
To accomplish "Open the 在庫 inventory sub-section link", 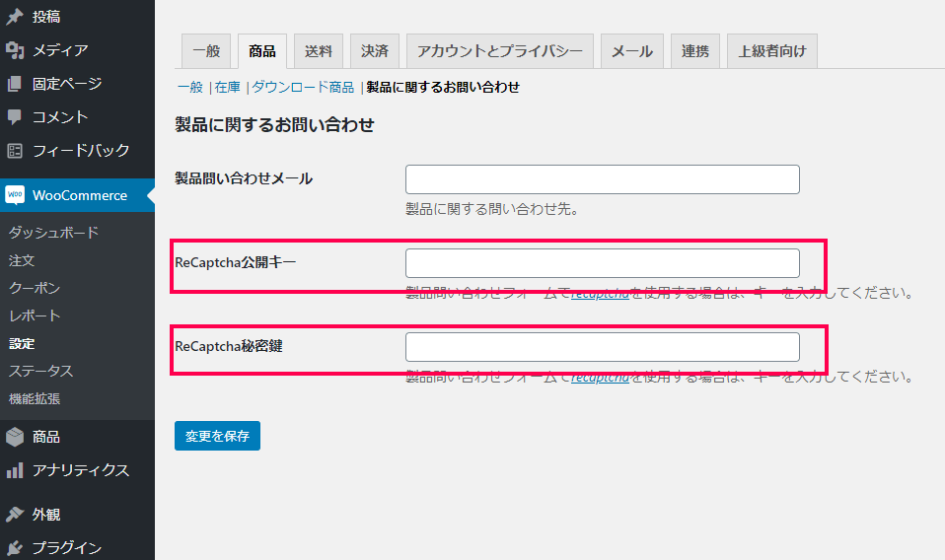I will tap(227, 87).
